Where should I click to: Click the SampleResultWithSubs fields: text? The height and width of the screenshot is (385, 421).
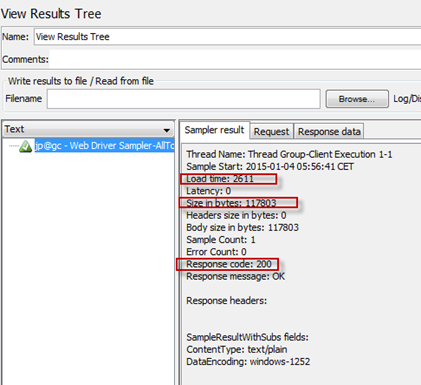tap(247, 337)
